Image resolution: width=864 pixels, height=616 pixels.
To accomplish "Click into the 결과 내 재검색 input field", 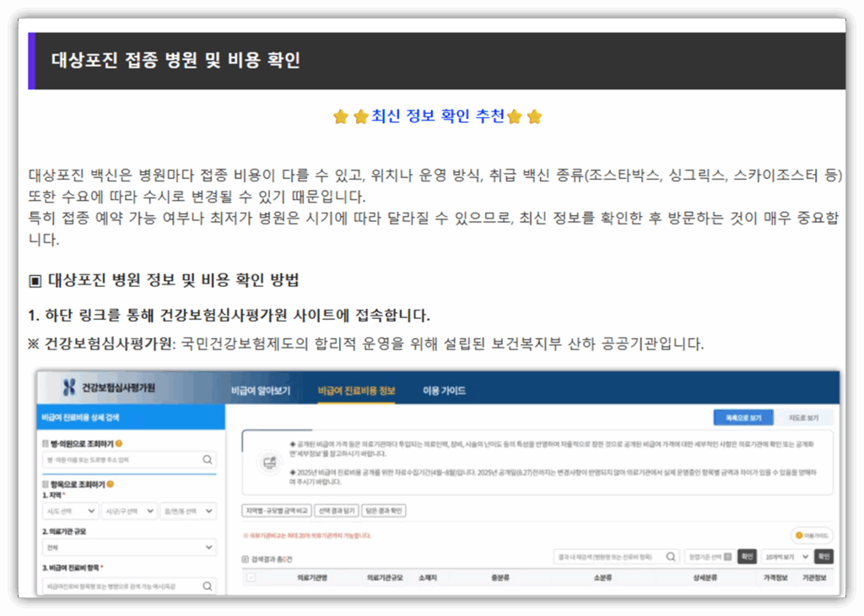I will point(616,556).
